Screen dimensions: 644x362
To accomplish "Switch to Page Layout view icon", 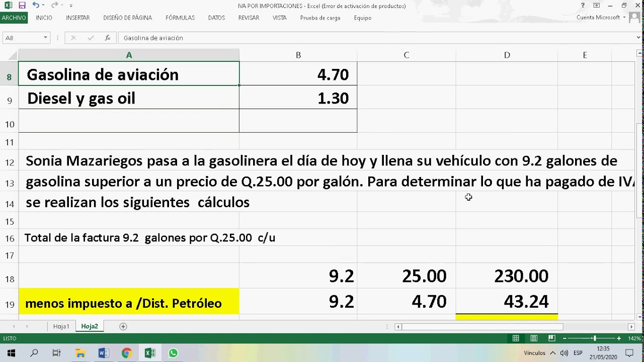I will point(534,338).
